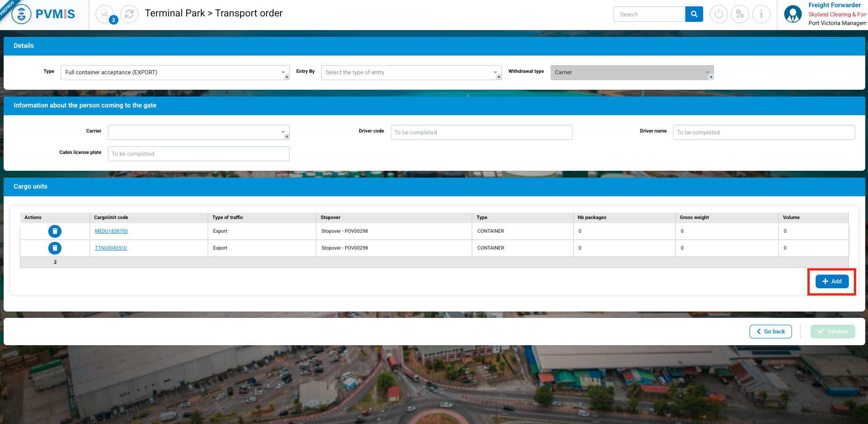Open the Carrier dropdown under gate information
The image size is (868, 424).
[198, 133]
